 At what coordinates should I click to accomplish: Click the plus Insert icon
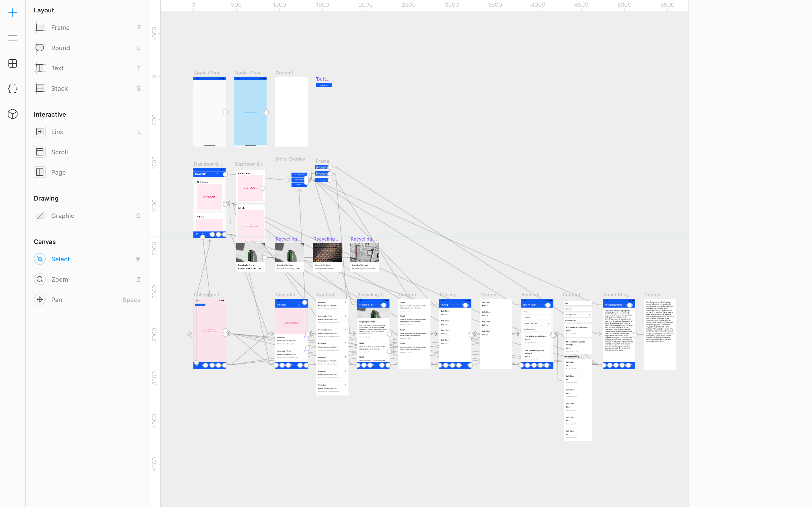[x=13, y=13]
